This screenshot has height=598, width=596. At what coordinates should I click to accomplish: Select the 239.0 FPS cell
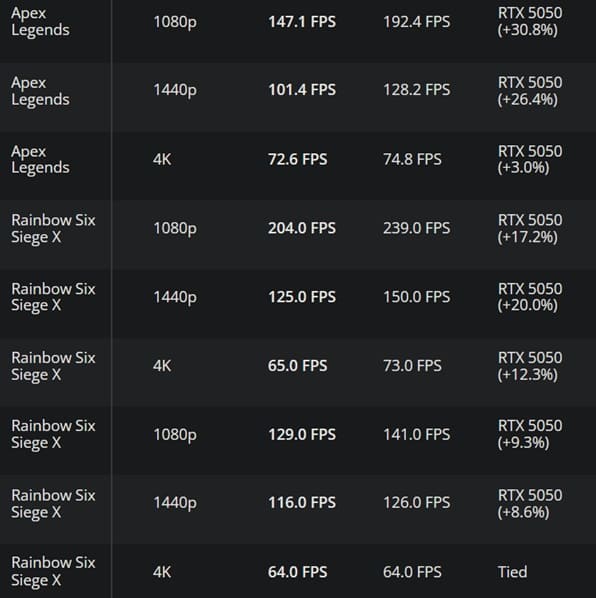coord(416,228)
